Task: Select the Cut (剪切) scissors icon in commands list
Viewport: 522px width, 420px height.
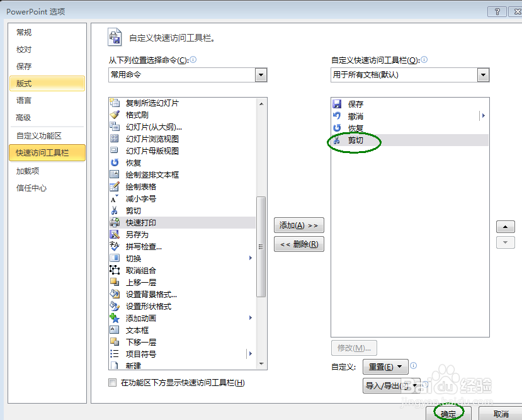Action: 115,211
